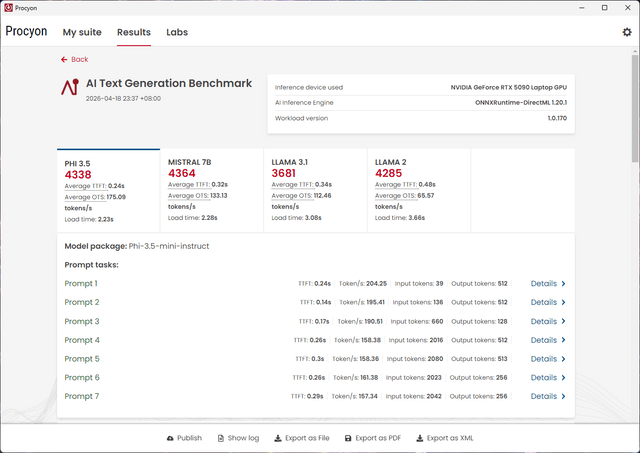This screenshot has width=640, height=453.
Task: Expand the chevron for Prompt 6 details
Action: click(564, 378)
